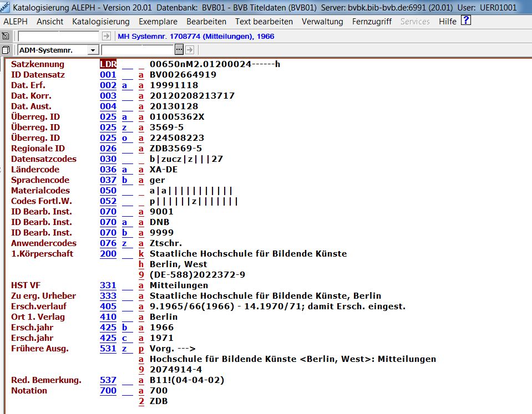Screen dimensions: 532x414
Task: Open the Katalogisierung menu
Action: pos(101,22)
